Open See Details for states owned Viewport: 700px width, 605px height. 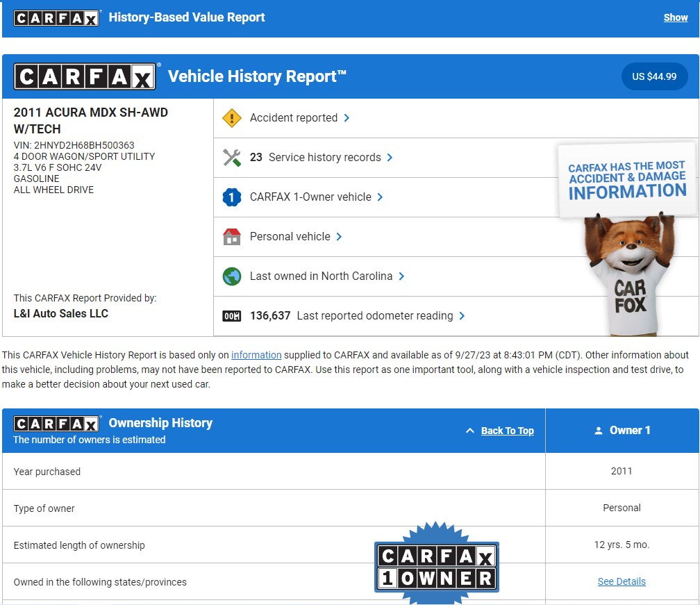tap(622, 581)
